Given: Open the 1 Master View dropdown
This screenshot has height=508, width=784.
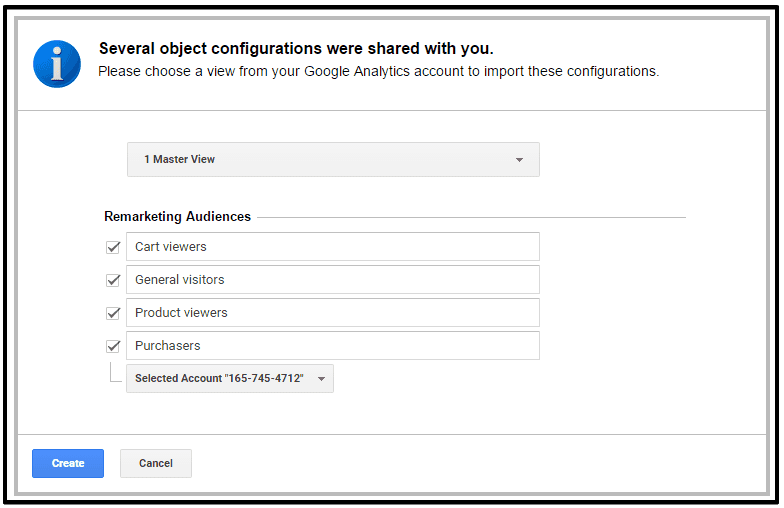Looking at the screenshot, I should pyautogui.click(x=333, y=160).
